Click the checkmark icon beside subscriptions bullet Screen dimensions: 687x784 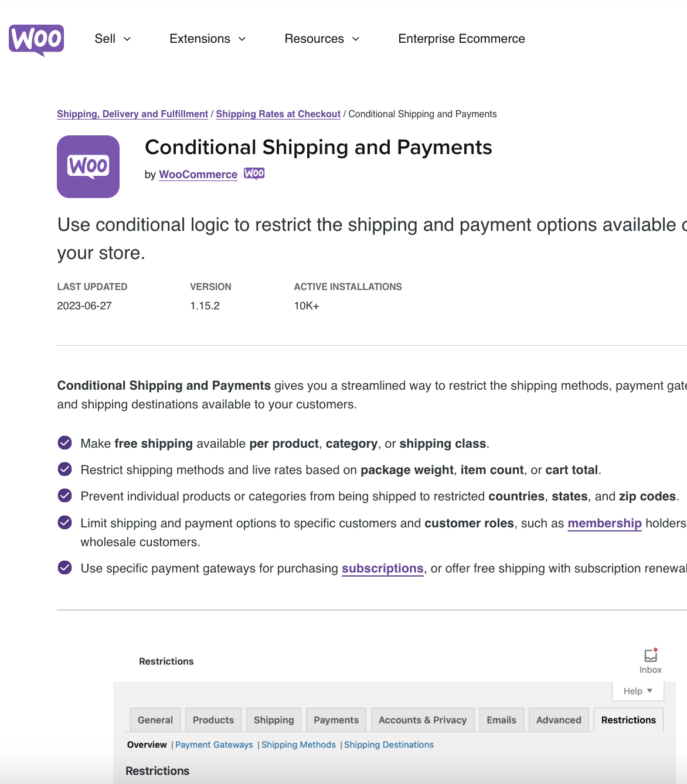coord(64,567)
